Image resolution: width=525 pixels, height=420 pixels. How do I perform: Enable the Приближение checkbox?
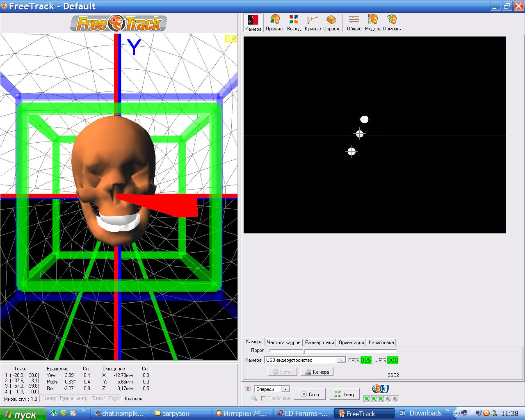pos(263,398)
